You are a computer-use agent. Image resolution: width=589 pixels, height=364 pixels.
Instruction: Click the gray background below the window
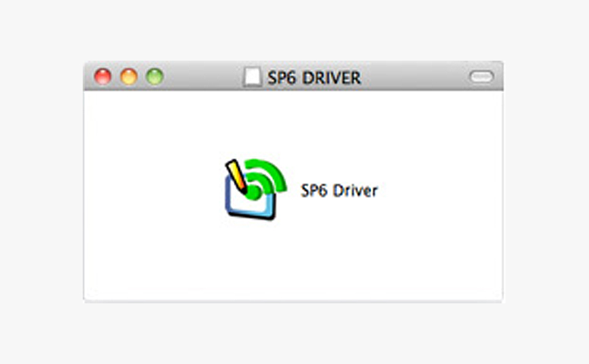294,334
